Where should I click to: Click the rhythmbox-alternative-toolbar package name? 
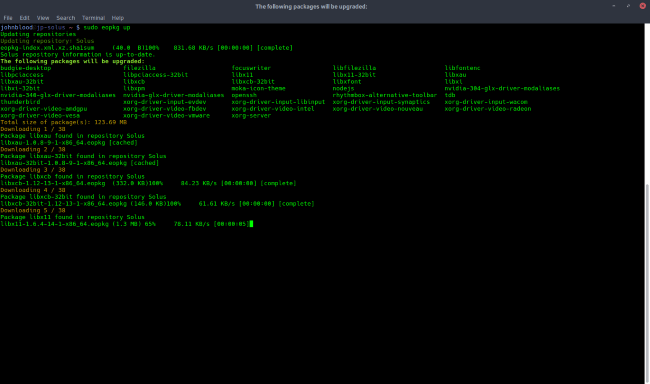pyautogui.click(x=385, y=95)
